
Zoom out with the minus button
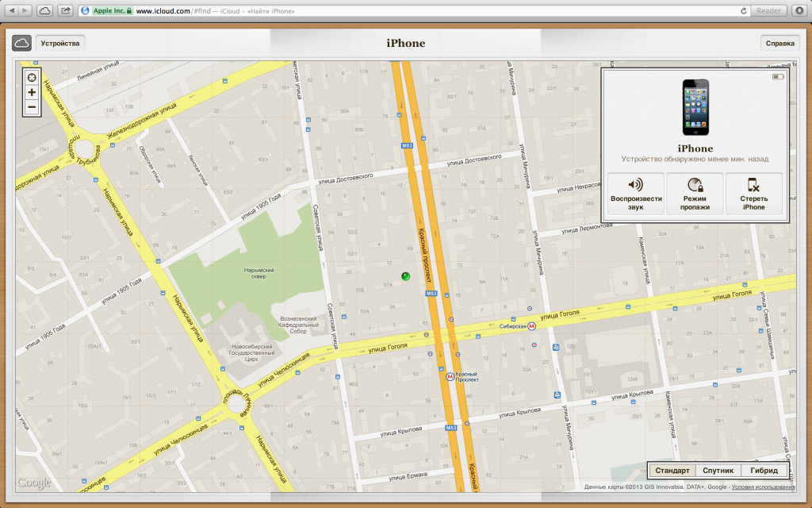click(x=32, y=107)
